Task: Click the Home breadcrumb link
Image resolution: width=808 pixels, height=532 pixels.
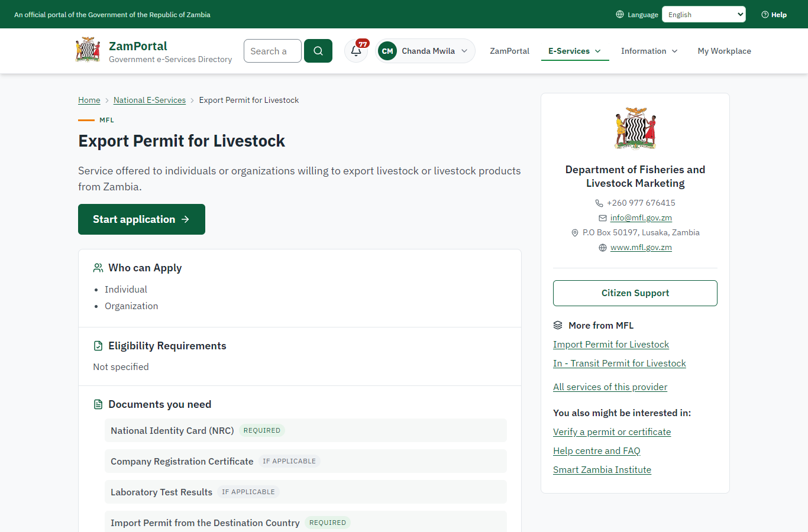Action: point(89,100)
